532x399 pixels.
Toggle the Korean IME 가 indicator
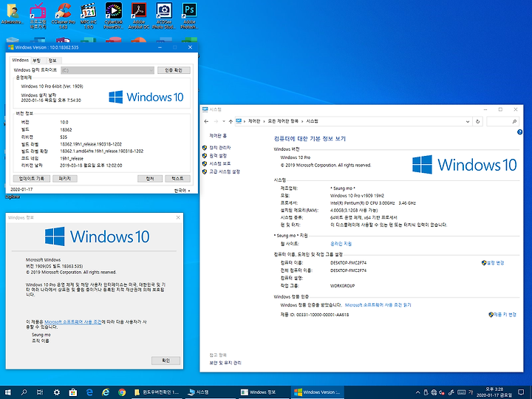tap(471, 392)
